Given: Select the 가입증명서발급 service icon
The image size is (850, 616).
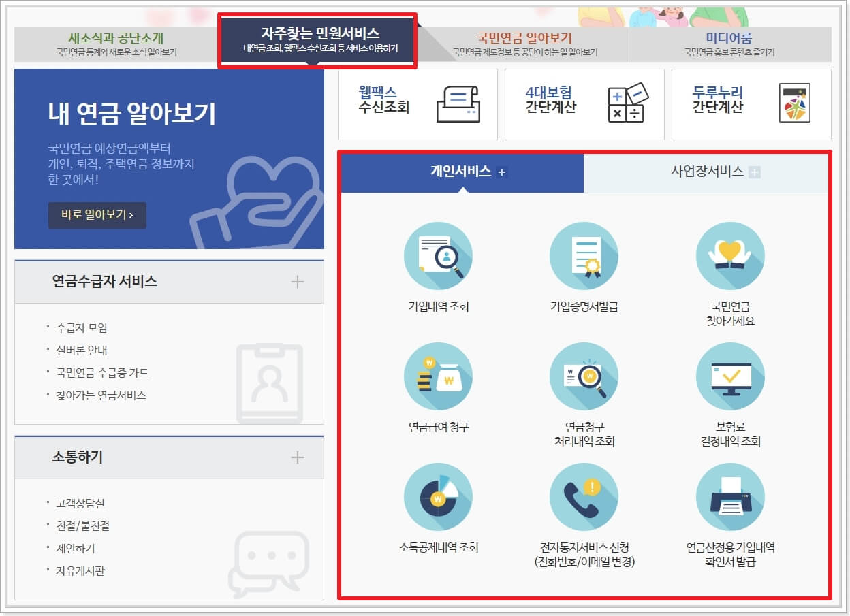Looking at the screenshot, I should (584, 256).
